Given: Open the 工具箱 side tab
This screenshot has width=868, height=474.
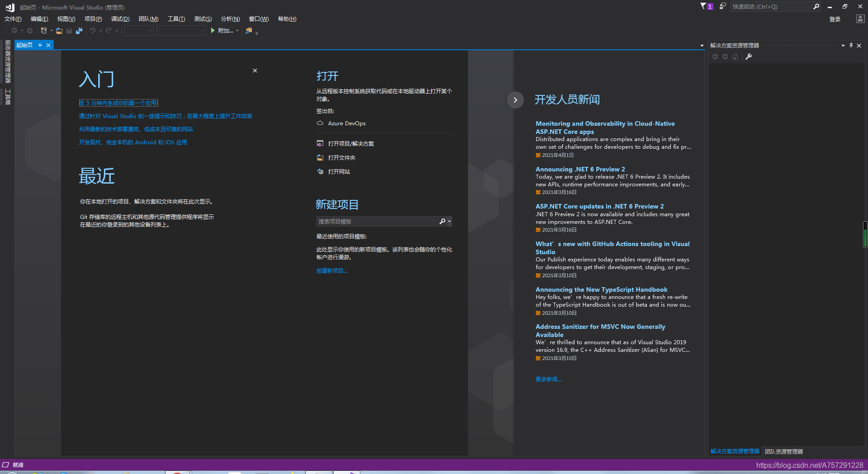Looking at the screenshot, I should click(8, 97).
